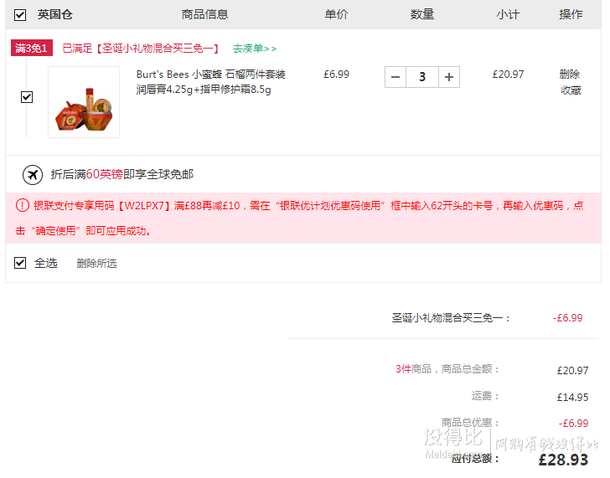
Task: Click the airplane free-shipping icon
Action: (32, 175)
